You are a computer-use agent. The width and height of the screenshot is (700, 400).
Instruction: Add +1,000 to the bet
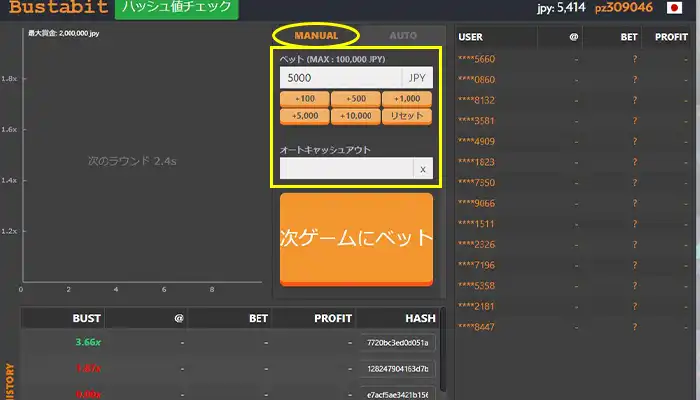[407, 99]
